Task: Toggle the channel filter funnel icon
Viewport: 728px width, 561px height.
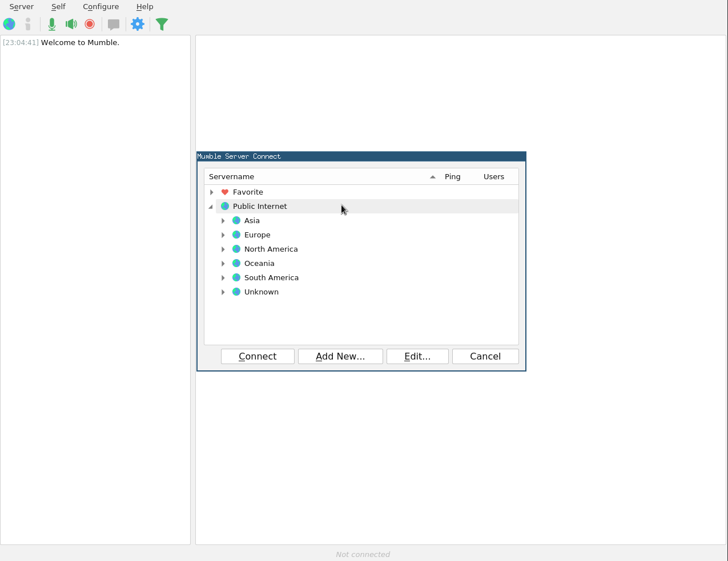Action: click(162, 24)
